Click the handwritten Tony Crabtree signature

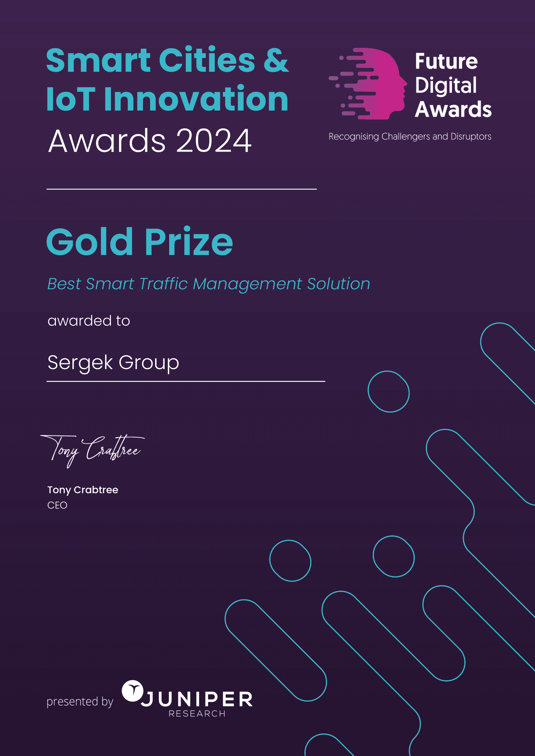[93, 451]
